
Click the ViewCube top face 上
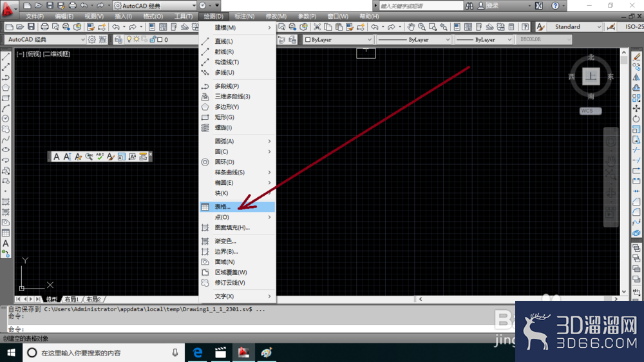[591, 77]
